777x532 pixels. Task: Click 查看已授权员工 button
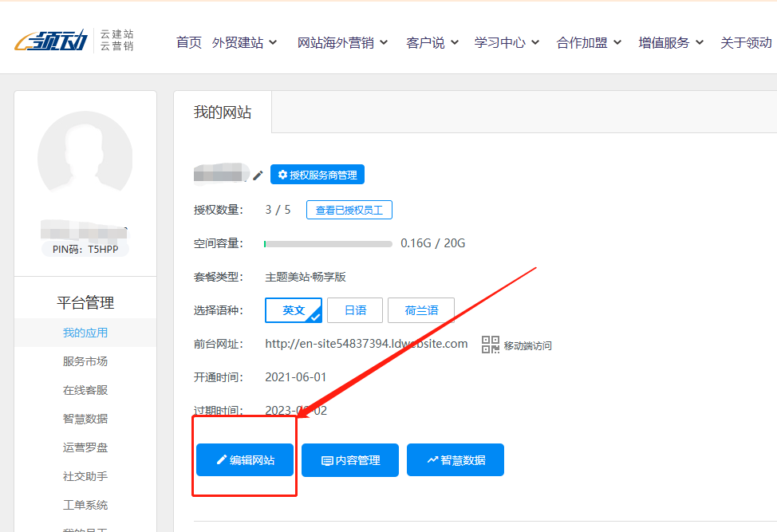[x=349, y=210]
